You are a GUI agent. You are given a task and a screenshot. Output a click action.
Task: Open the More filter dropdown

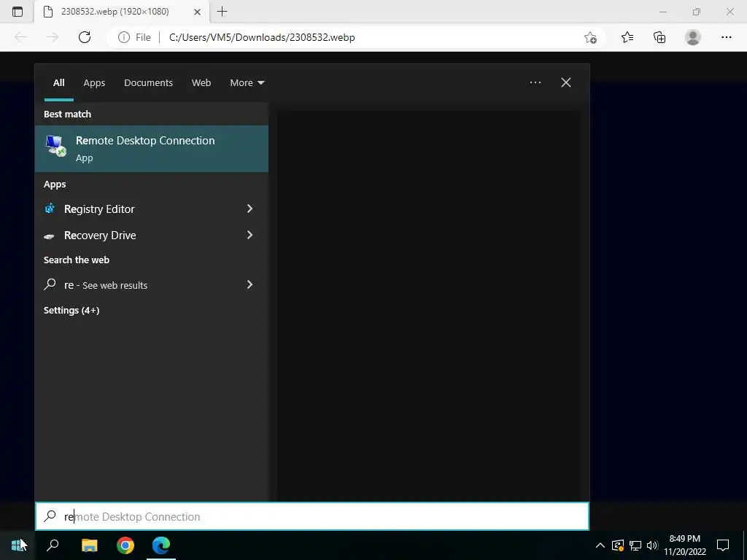click(x=247, y=83)
